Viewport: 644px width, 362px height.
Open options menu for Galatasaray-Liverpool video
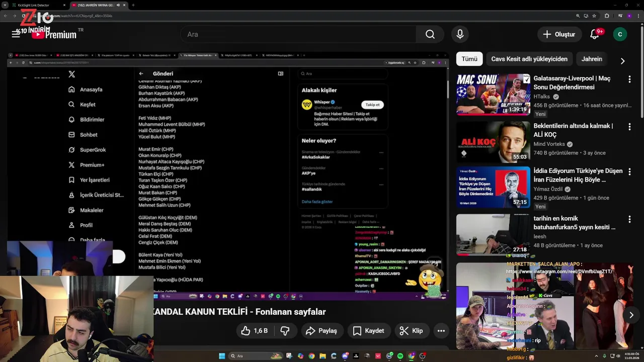(x=629, y=79)
